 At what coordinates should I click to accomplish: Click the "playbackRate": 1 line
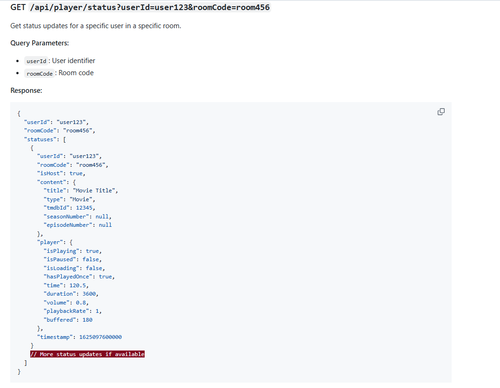(x=73, y=311)
